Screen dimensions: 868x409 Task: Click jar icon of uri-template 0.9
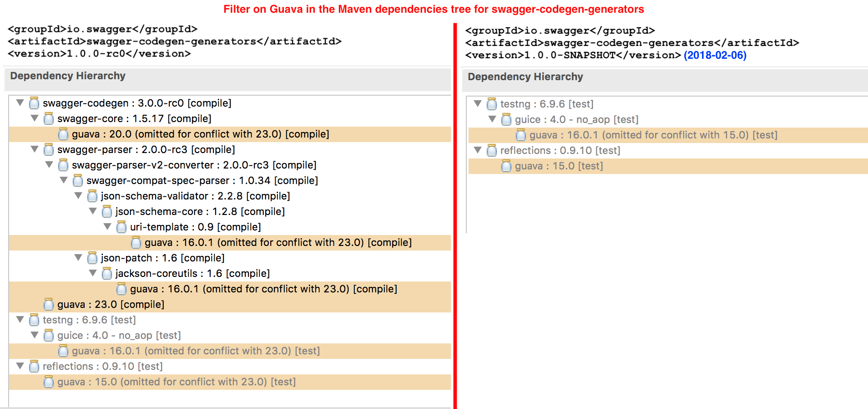click(x=121, y=227)
